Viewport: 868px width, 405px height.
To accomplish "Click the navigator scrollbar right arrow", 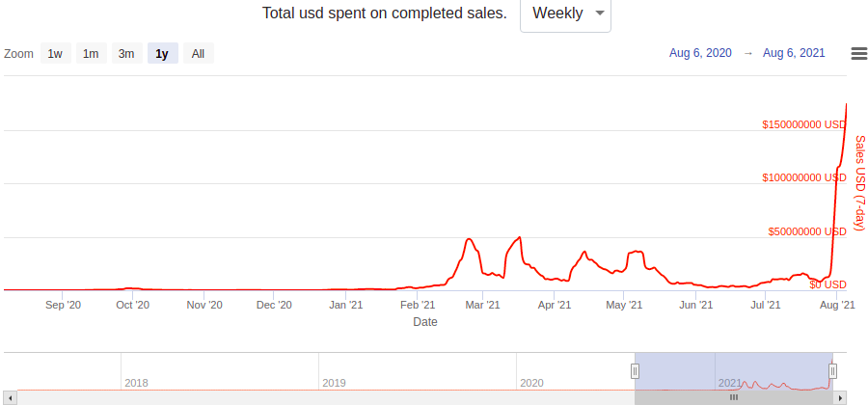I will pos(842,397).
